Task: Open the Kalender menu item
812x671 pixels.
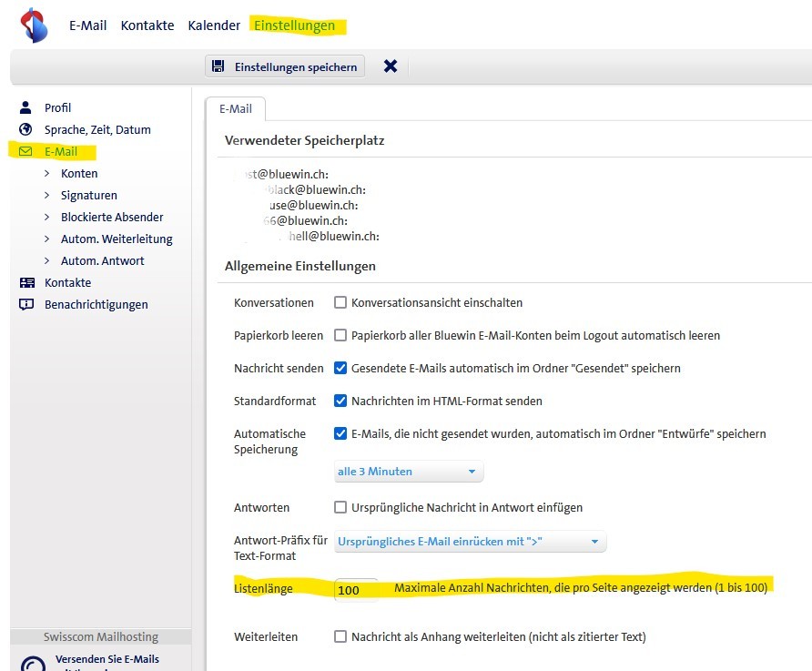Action: click(x=214, y=25)
